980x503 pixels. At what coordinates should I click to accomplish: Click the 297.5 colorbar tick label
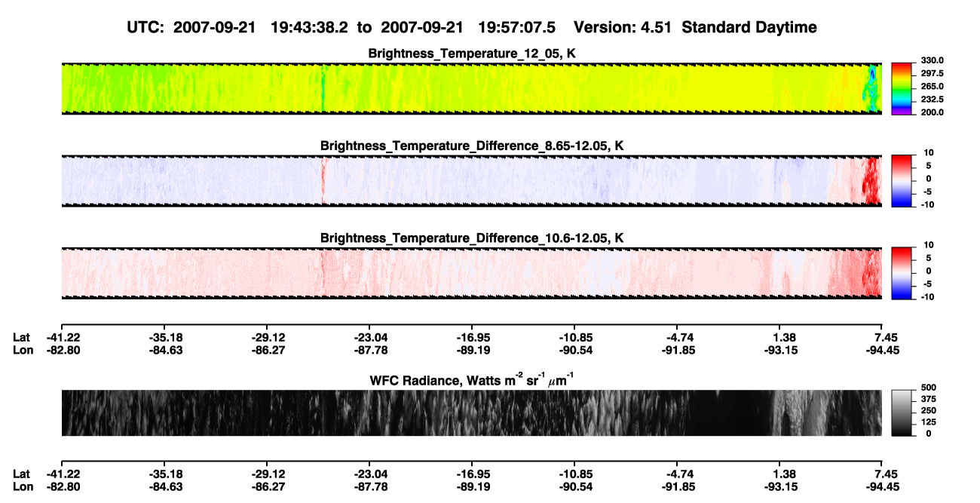(x=931, y=74)
